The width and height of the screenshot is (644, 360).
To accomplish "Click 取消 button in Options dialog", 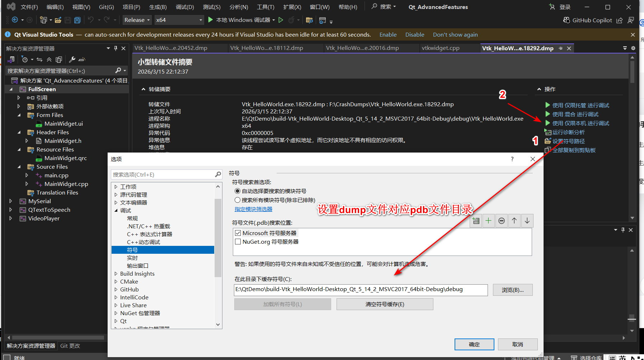I will click(x=518, y=345).
